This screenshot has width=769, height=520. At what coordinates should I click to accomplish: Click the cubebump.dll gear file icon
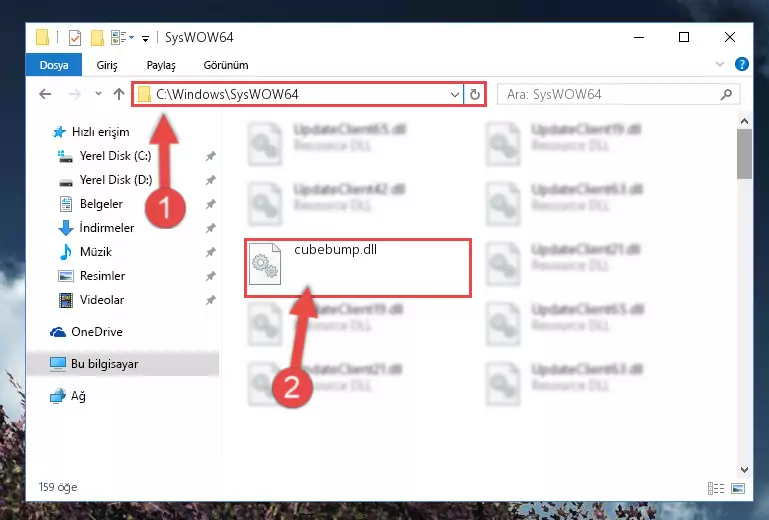click(x=265, y=264)
